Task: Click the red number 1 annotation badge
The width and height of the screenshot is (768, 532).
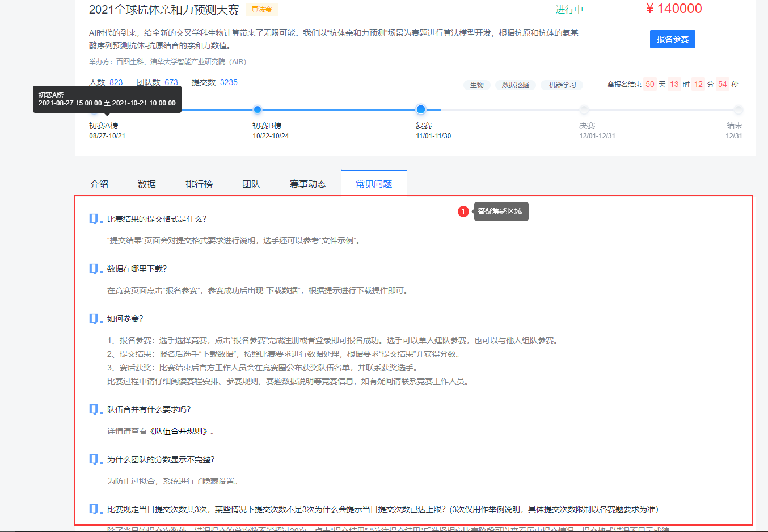Action: (463, 212)
